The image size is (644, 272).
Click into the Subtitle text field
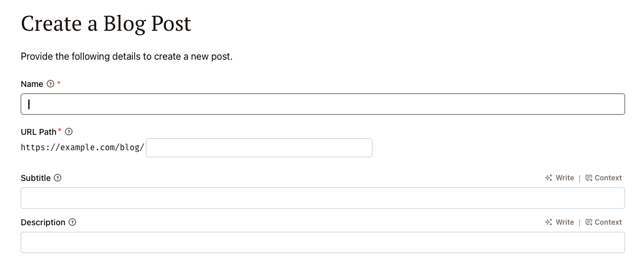coord(322,198)
